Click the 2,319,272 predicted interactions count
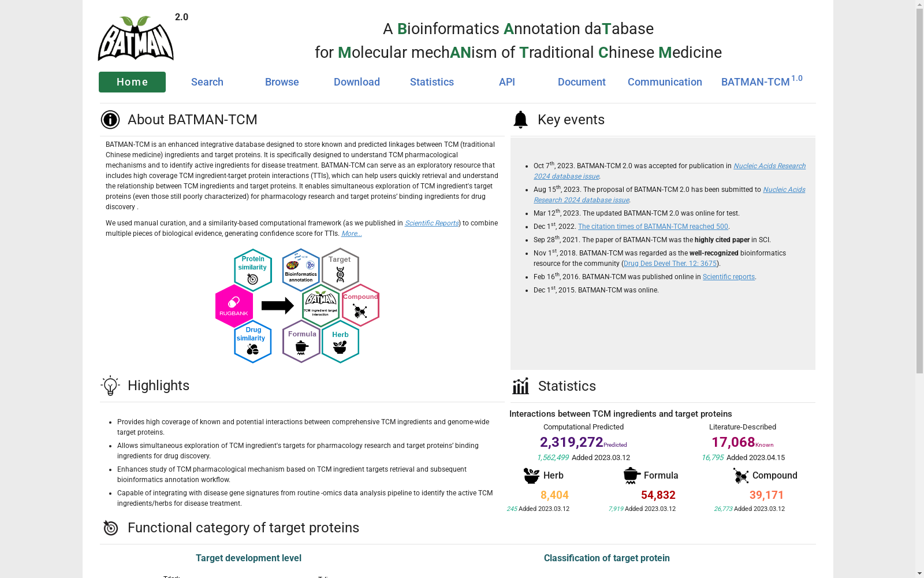 [571, 442]
